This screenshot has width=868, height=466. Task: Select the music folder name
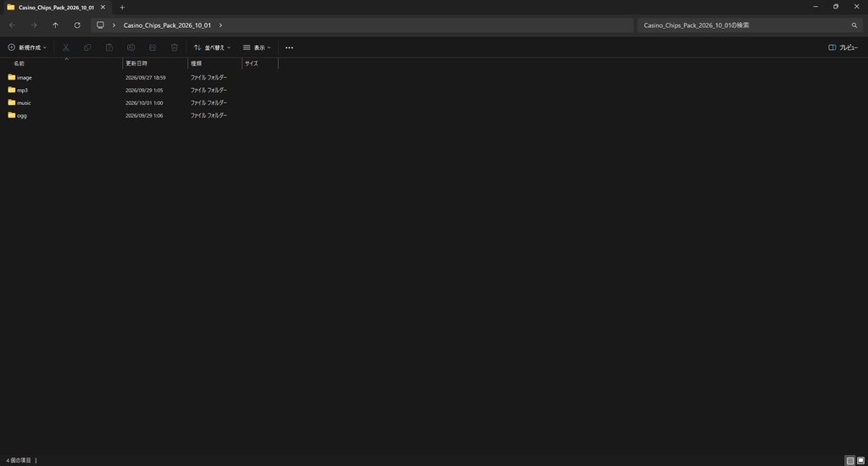[x=24, y=103]
